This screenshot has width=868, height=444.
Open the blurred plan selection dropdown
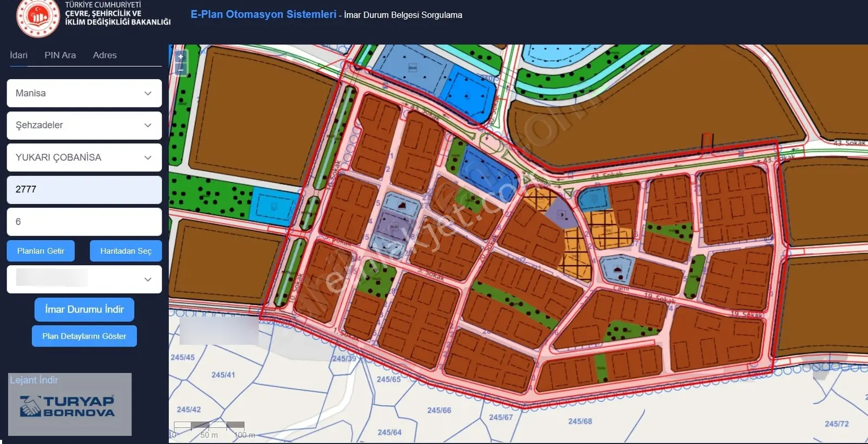[x=84, y=279]
